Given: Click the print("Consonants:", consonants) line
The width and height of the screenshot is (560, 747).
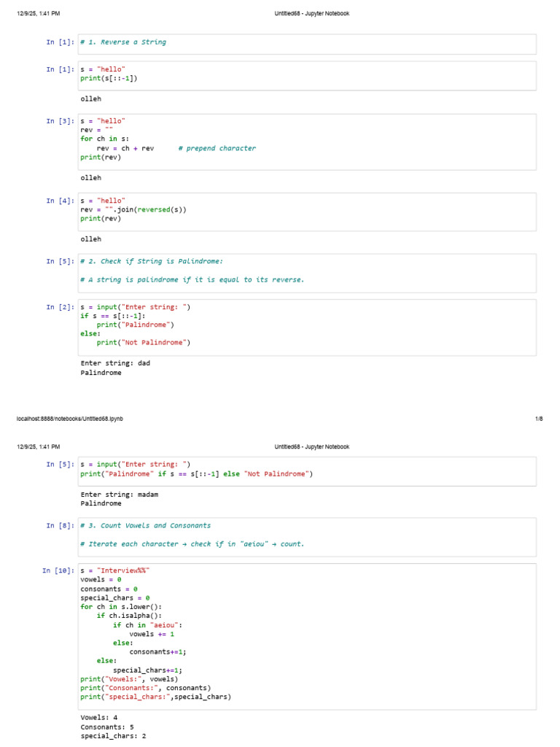Looking at the screenshot, I should pyautogui.click(x=145, y=688).
